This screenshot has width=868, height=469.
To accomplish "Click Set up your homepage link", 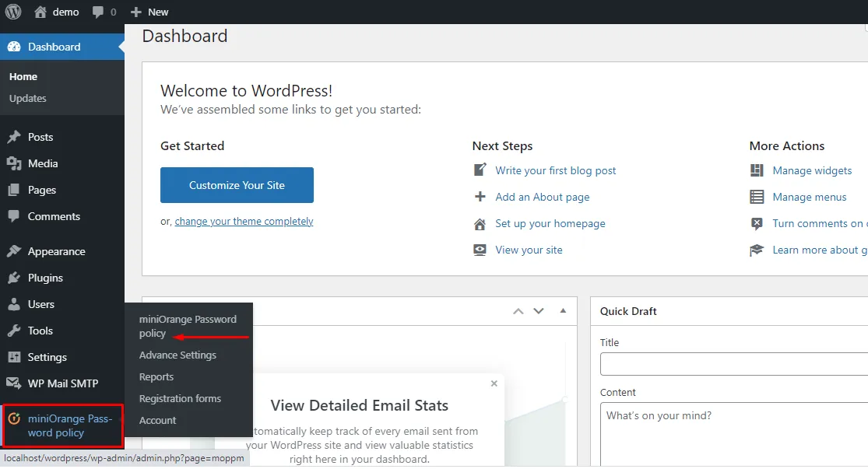I will click(x=550, y=223).
